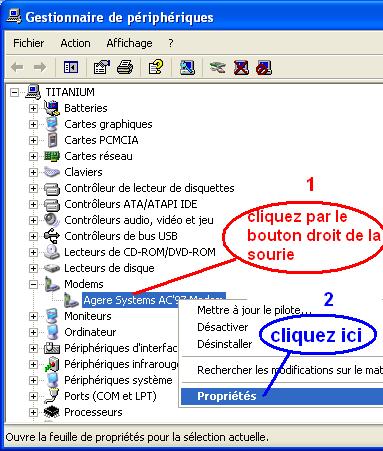Choose Désactiver in context menu

222,327
